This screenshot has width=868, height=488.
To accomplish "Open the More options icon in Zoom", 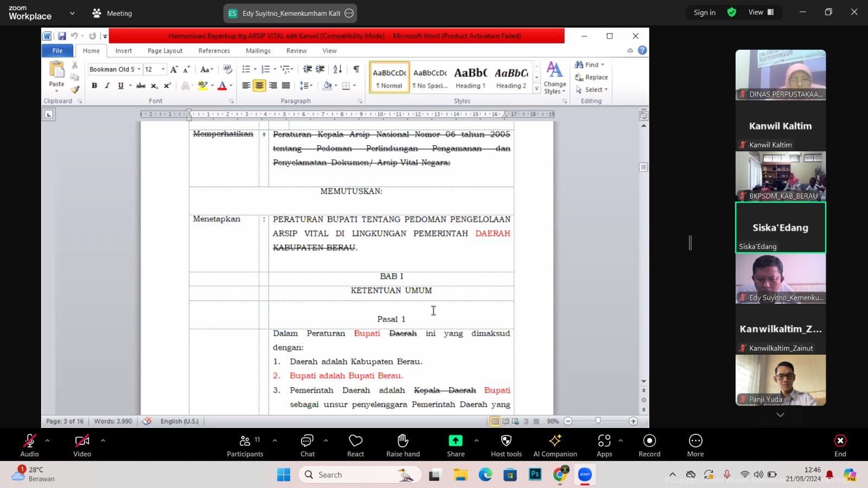I will point(695,441).
